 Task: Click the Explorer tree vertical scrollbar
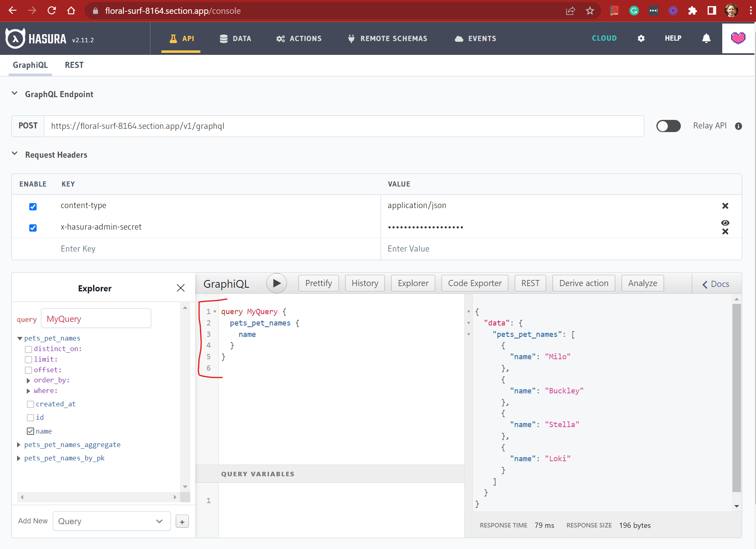tap(185, 397)
